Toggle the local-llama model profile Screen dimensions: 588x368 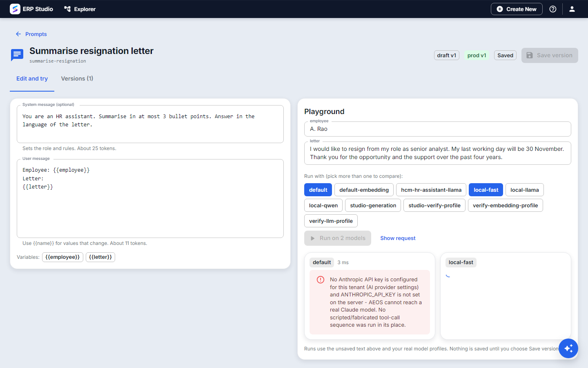525,190
